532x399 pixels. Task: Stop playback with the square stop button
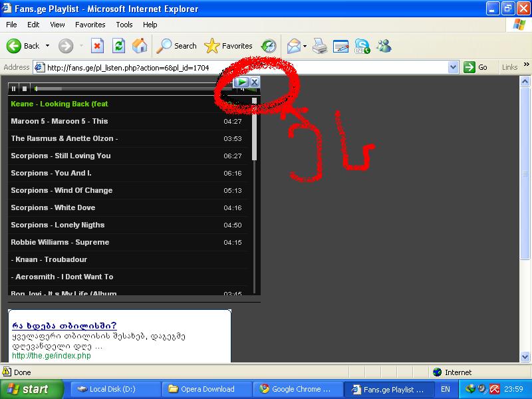coord(25,88)
